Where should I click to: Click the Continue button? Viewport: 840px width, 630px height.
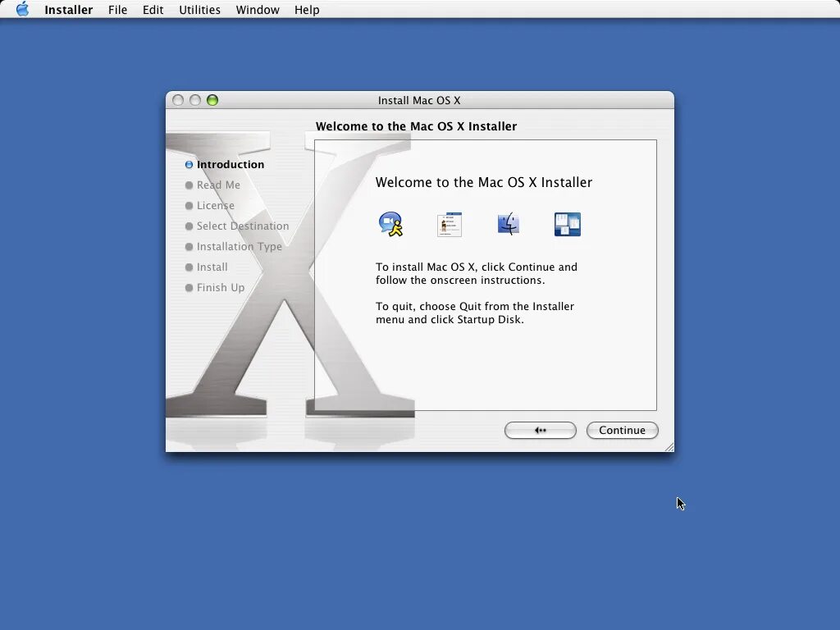point(622,430)
